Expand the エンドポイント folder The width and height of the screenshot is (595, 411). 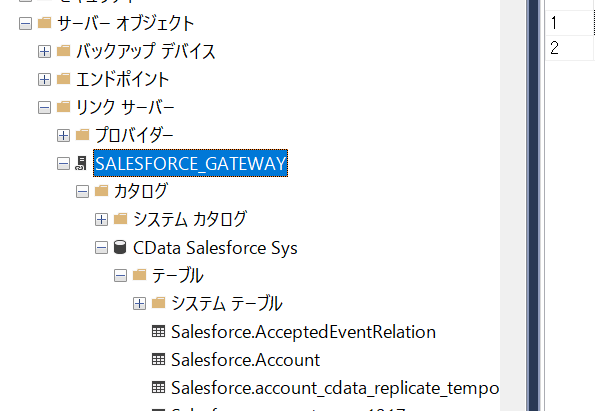pos(44,79)
